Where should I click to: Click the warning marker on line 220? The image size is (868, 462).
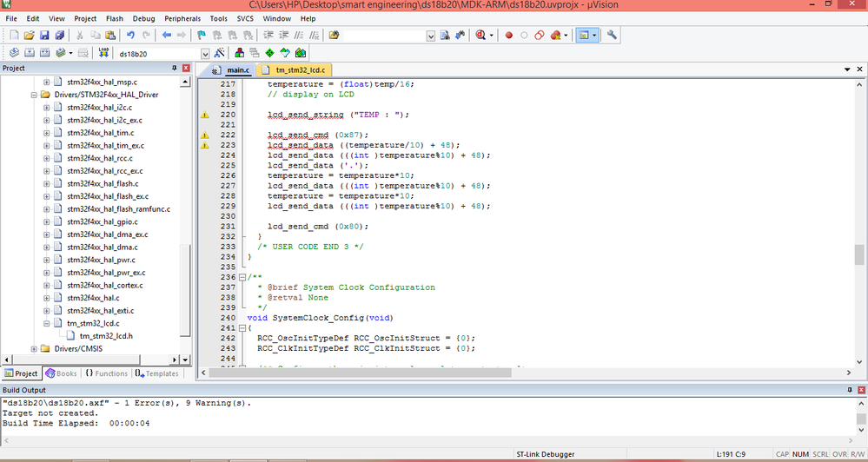point(205,115)
